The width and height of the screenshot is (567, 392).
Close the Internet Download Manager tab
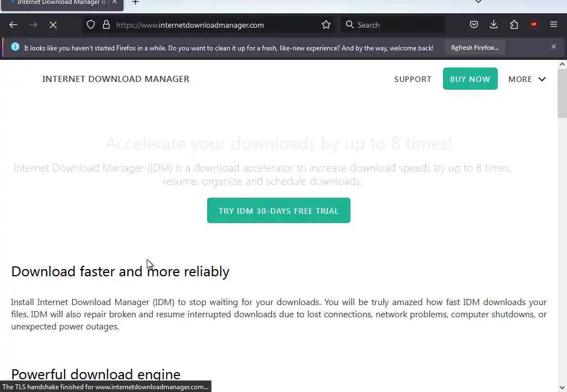click(x=115, y=2)
